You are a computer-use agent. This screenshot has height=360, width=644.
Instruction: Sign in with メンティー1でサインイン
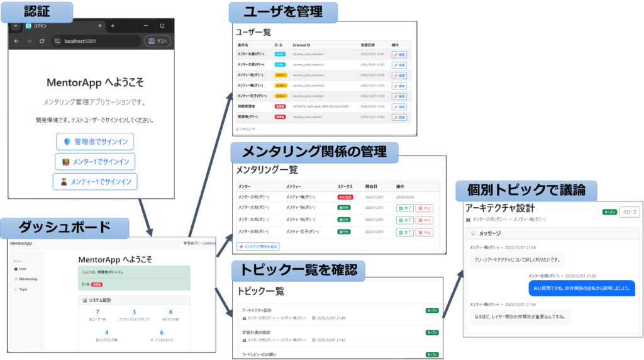[95, 182]
